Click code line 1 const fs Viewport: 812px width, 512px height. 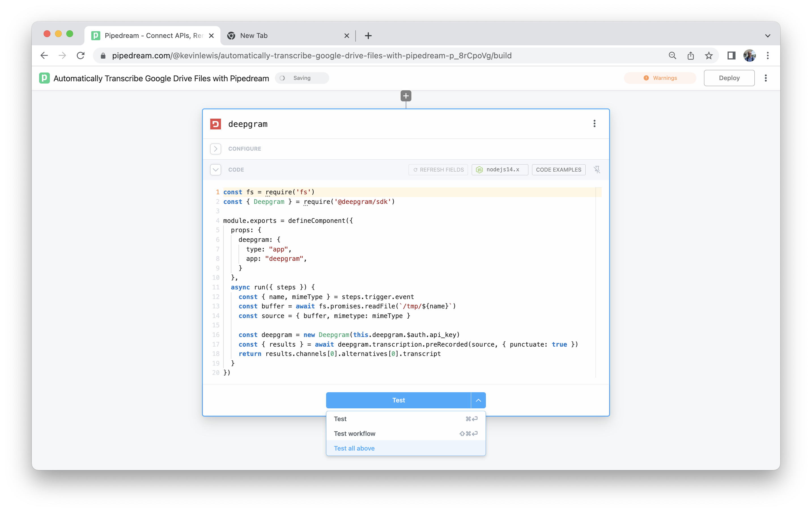[x=269, y=192]
